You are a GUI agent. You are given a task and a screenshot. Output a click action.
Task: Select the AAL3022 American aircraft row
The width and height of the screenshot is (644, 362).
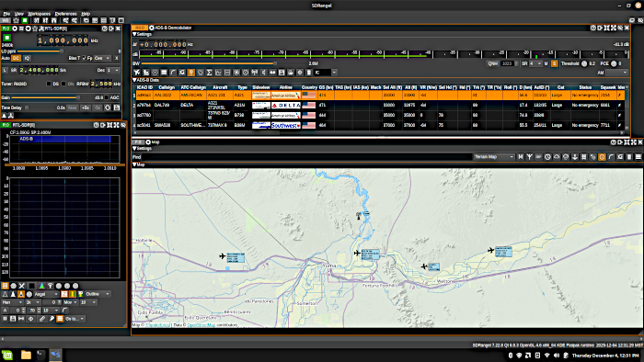[x=380, y=96]
